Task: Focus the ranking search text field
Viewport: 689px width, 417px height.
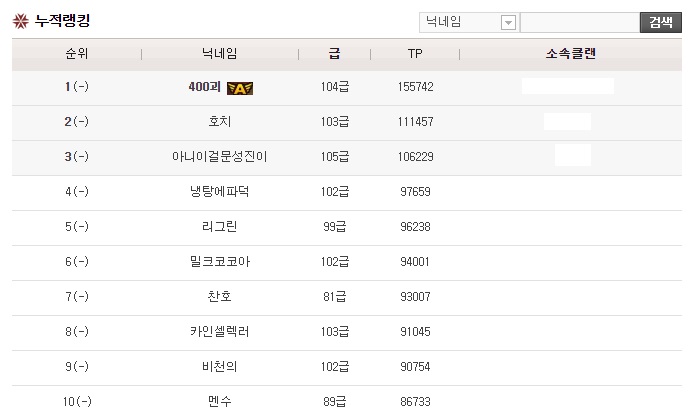Action: 579,22
